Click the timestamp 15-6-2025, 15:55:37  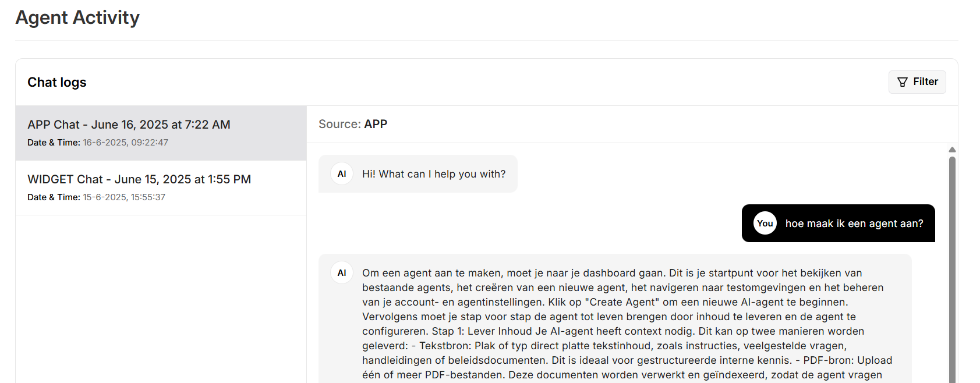pos(124,197)
